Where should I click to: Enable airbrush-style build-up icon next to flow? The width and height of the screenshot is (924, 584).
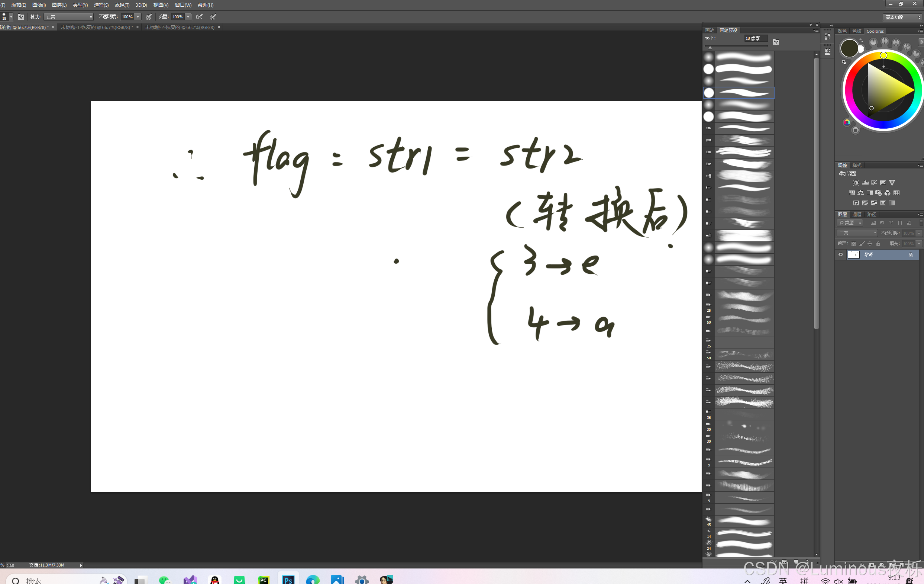pos(199,17)
